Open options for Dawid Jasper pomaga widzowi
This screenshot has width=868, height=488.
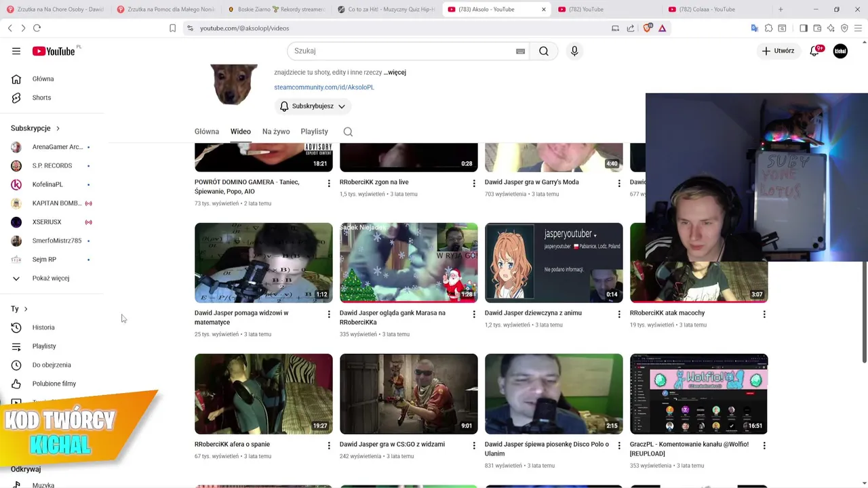329,314
